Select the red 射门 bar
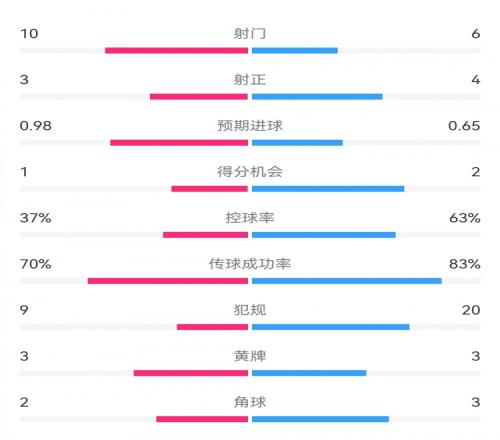This screenshot has width=500, height=440. [x=176, y=51]
